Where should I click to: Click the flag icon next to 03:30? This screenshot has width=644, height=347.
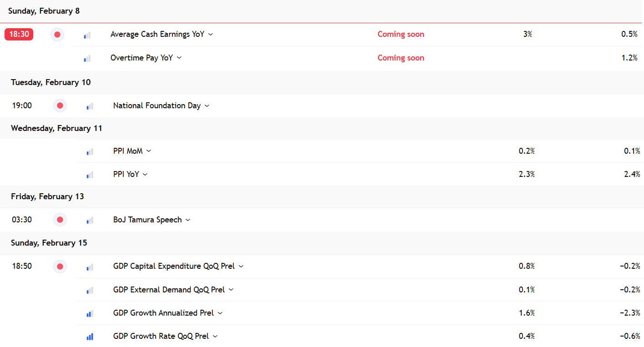[60, 220]
